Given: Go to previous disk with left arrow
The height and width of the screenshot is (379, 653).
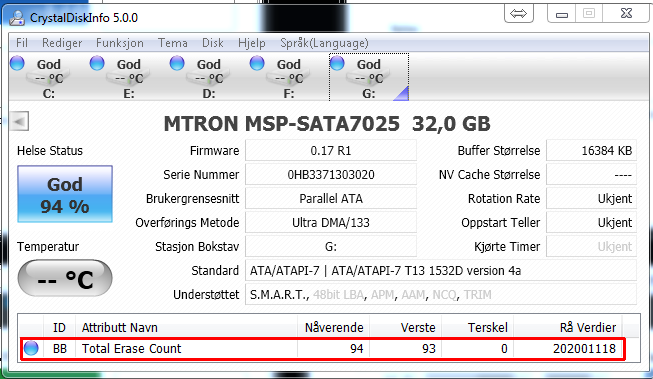Looking at the screenshot, I should tap(20, 122).
